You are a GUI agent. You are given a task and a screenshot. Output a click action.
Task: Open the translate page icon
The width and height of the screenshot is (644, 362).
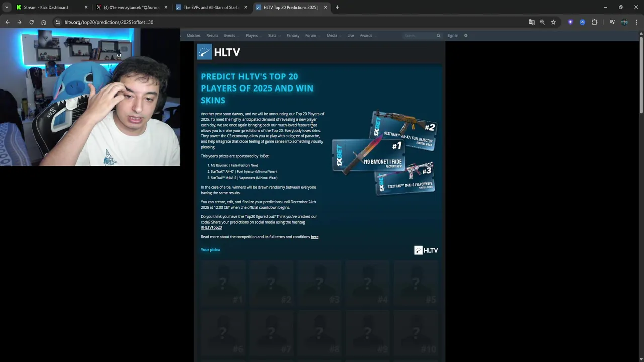tap(532, 22)
